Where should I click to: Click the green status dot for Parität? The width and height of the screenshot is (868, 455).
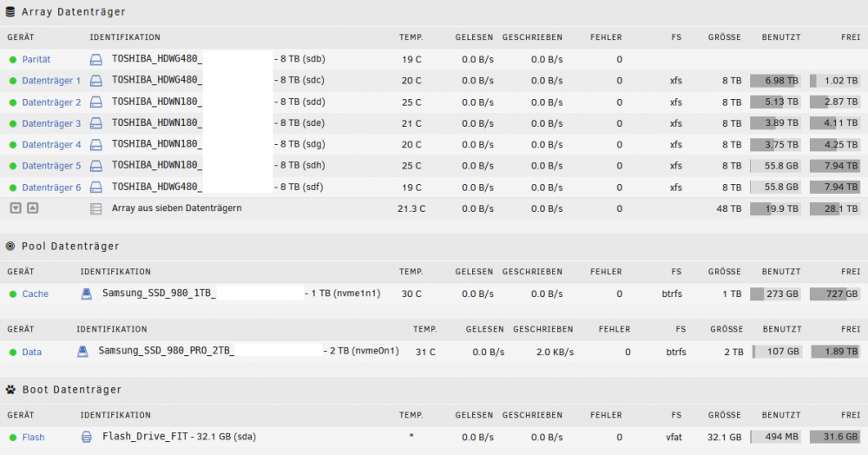[13, 59]
